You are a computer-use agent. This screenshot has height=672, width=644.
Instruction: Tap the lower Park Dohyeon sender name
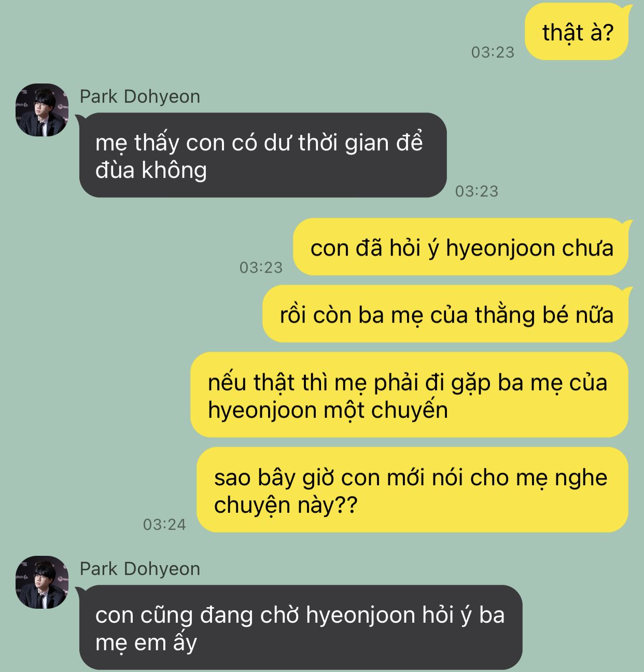point(139,569)
